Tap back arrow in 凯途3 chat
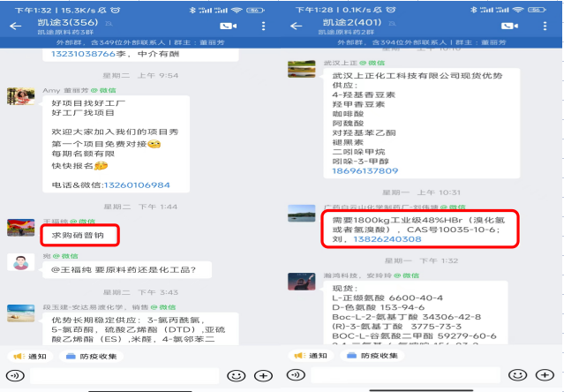Viewport: 564px width, 392px height. tap(16, 26)
